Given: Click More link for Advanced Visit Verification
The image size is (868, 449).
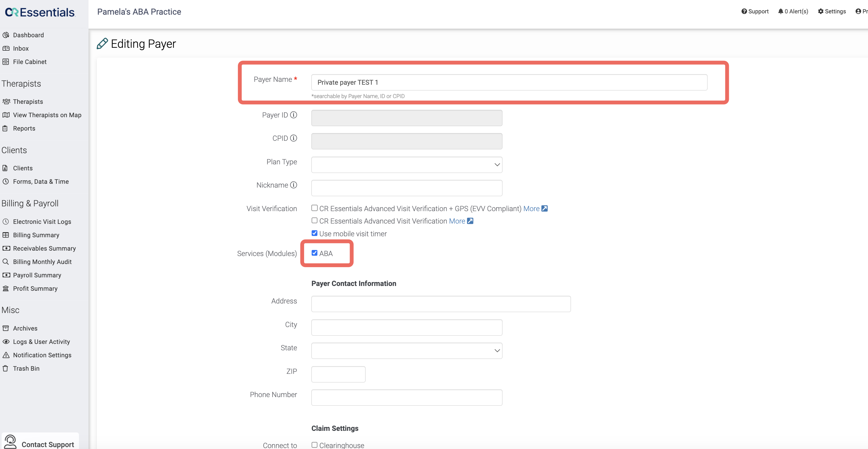Looking at the screenshot, I should (x=457, y=221).
